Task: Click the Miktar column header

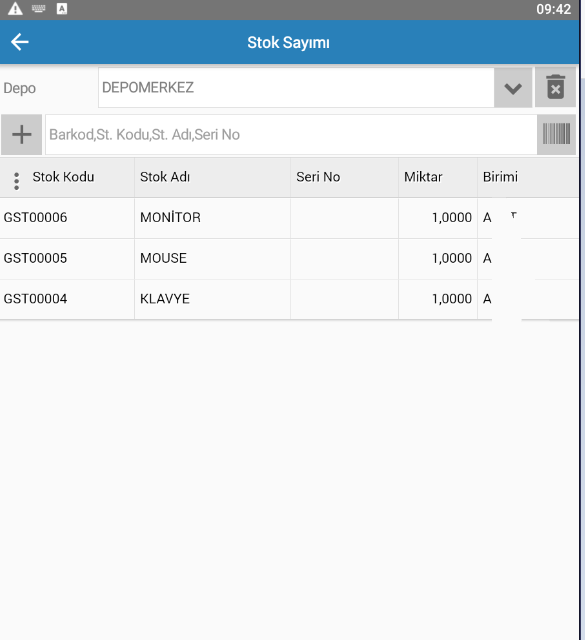Action: tap(423, 177)
